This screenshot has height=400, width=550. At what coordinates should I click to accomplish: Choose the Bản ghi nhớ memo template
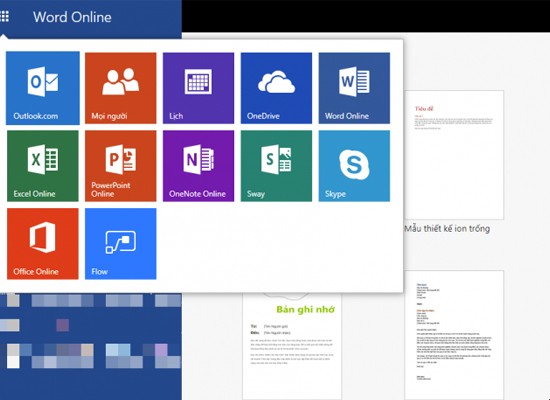(292, 346)
